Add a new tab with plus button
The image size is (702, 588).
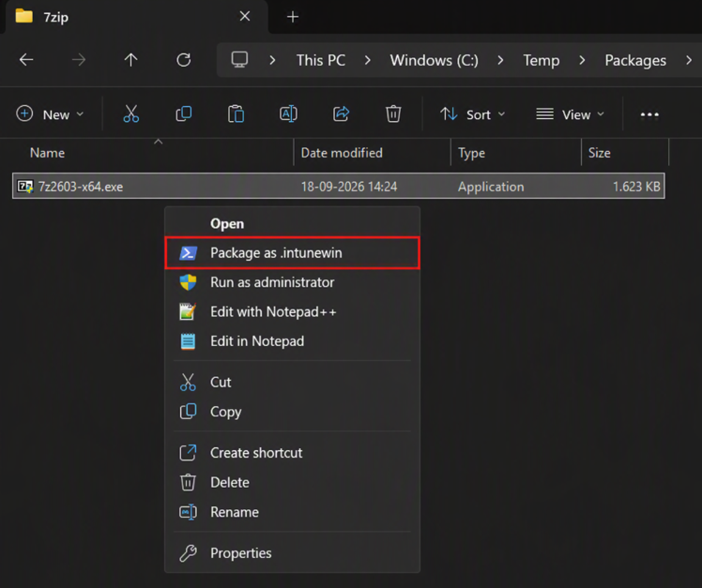(x=293, y=17)
